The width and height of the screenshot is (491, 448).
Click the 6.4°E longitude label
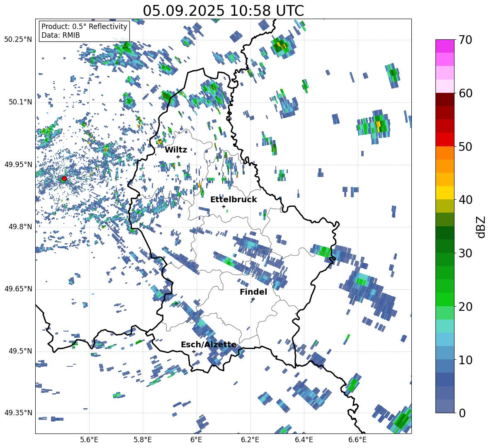click(304, 440)
